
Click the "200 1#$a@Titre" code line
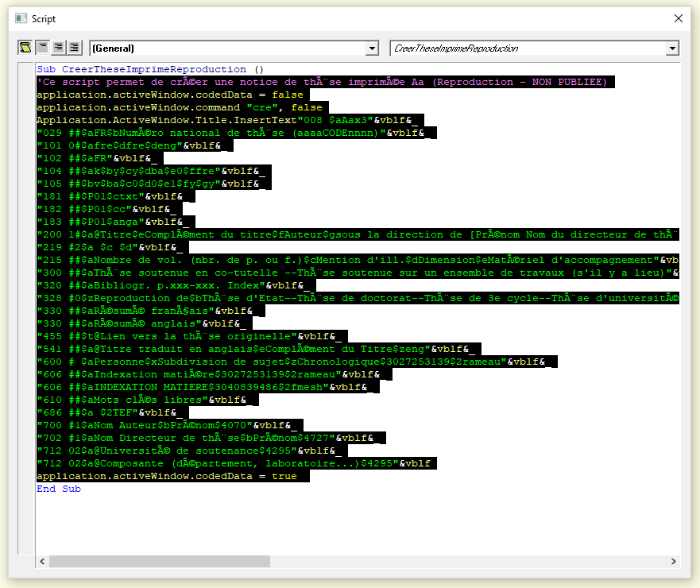(358, 235)
